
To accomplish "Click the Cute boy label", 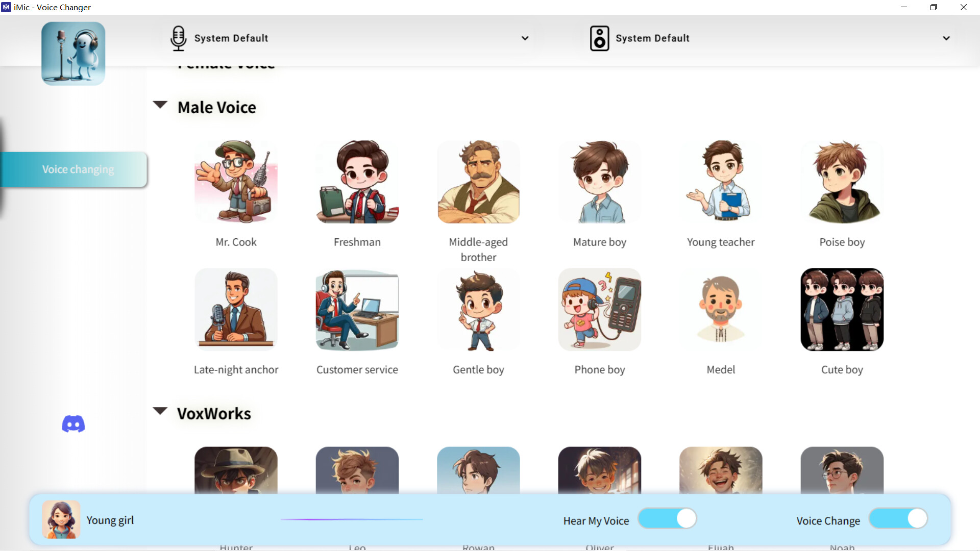I will [x=842, y=370].
